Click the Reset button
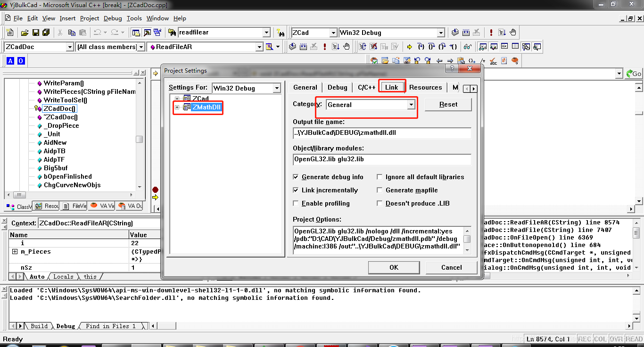Viewport: 644px width, 347px height. 448,104
